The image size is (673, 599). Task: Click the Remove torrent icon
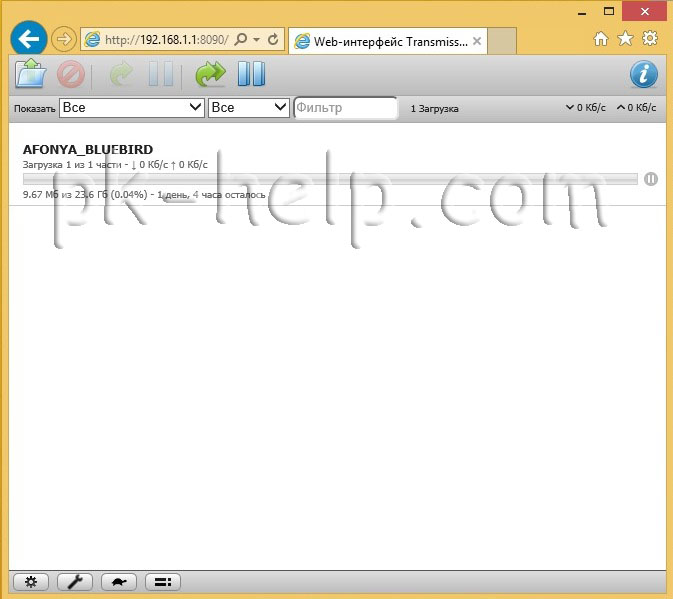(71, 74)
